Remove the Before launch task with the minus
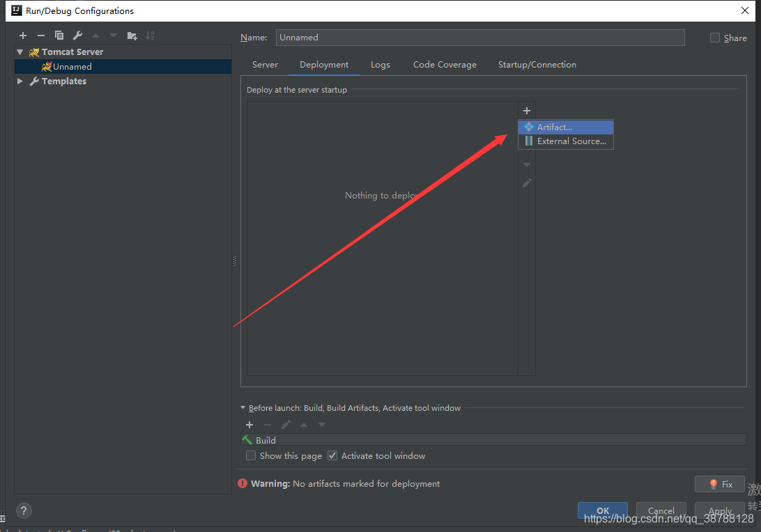The image size is (761, 532). [x=268, y=425]
